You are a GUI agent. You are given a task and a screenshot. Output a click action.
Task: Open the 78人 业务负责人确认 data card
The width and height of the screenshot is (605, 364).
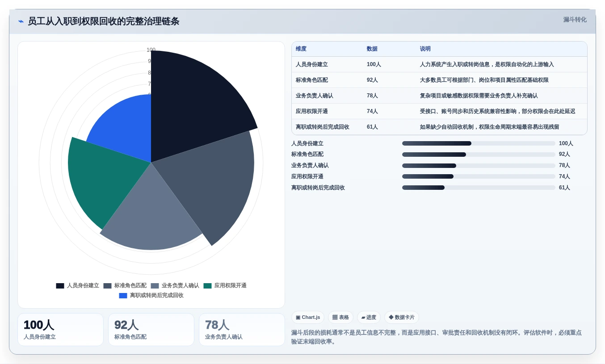242,330
